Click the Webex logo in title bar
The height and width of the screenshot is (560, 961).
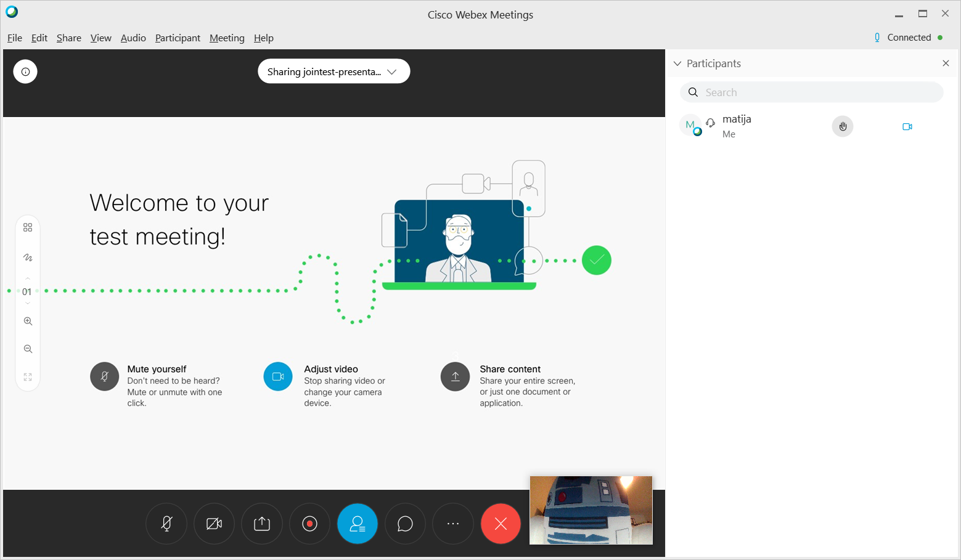[12, 12]
